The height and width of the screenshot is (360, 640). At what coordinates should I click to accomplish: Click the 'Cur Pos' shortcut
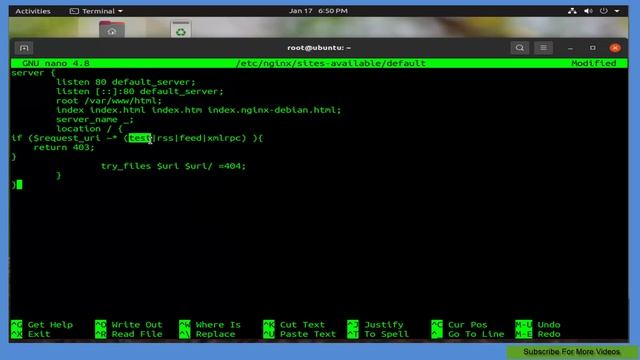(x=460, y=325)
